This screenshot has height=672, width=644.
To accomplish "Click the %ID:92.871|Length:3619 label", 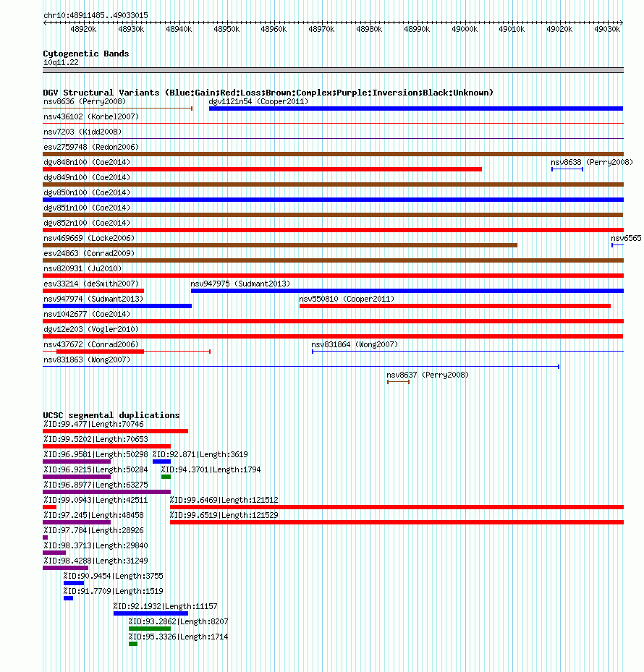I will pyautogui.click(x=200, y=455).
